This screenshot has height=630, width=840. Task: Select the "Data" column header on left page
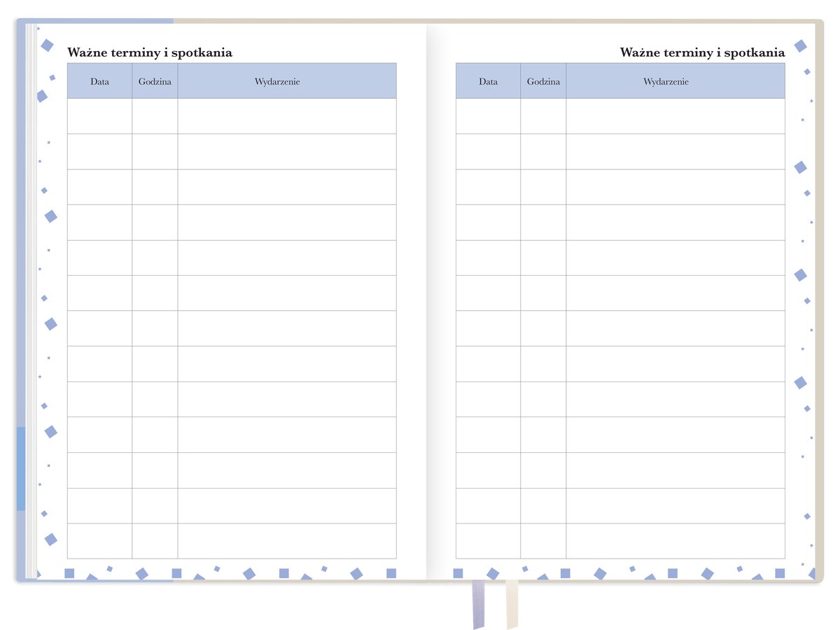pyautogui.click(x=99, y=81)
